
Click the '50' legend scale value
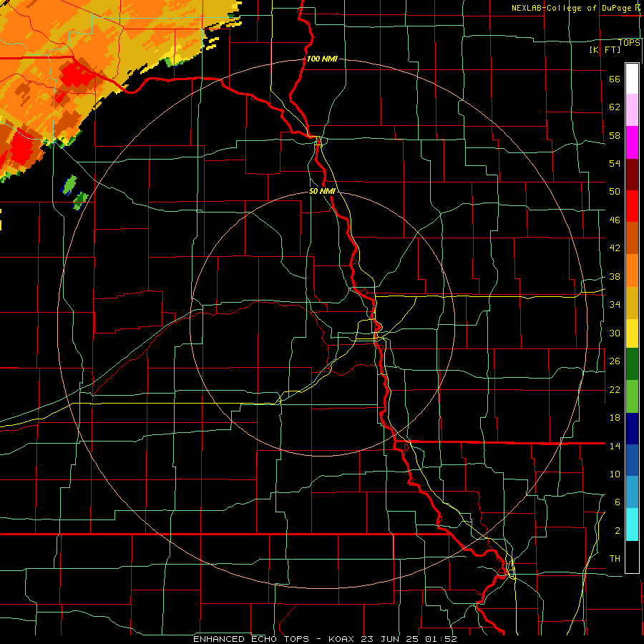pyautogui.click(x=615, y=191)
